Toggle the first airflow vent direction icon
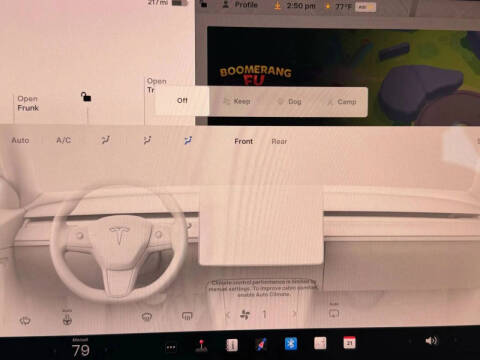 (x=105, y=140)
